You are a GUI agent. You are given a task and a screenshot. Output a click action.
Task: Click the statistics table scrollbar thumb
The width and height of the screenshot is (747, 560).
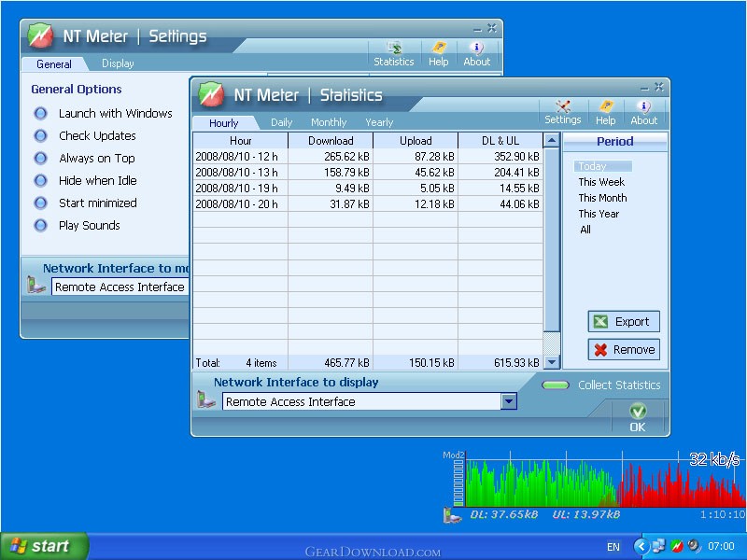click(552, 240)
